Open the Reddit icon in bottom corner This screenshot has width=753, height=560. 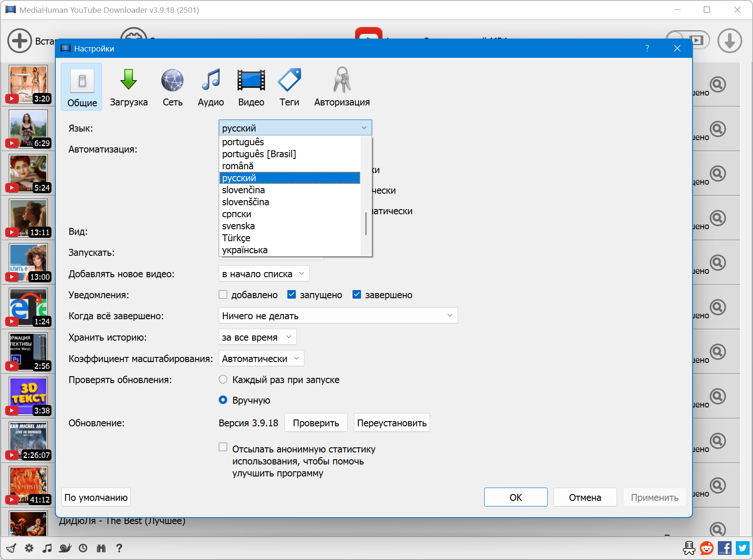point(707,548)
